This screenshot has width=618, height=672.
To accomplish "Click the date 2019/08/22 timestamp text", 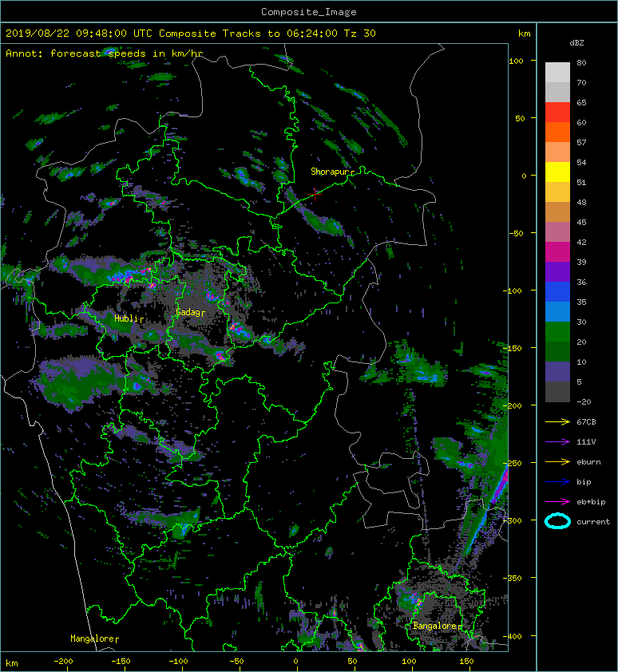I will 38,34.
